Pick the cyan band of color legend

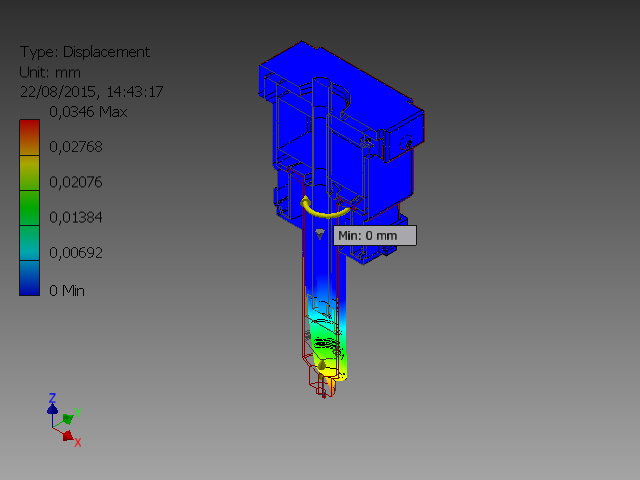coord(29,243)
